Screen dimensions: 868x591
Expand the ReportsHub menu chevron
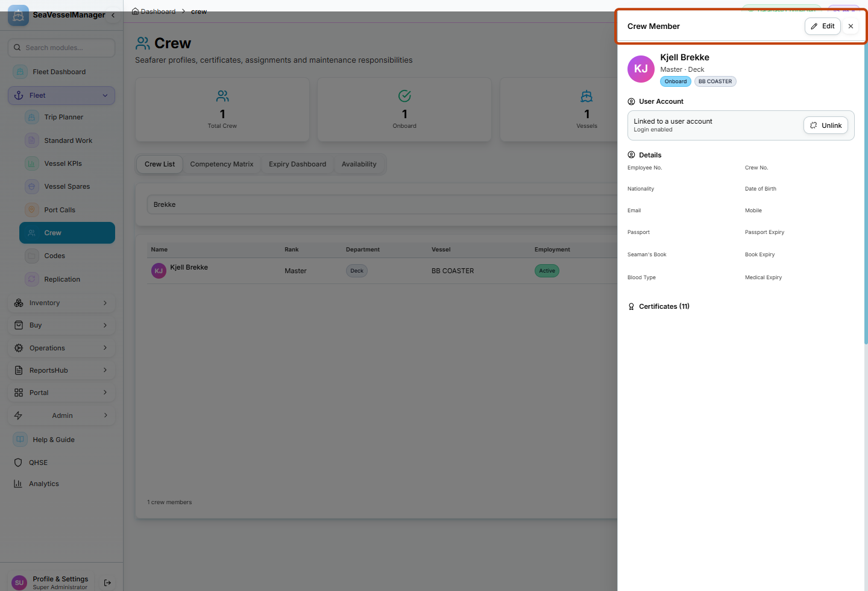click(105, 370)
